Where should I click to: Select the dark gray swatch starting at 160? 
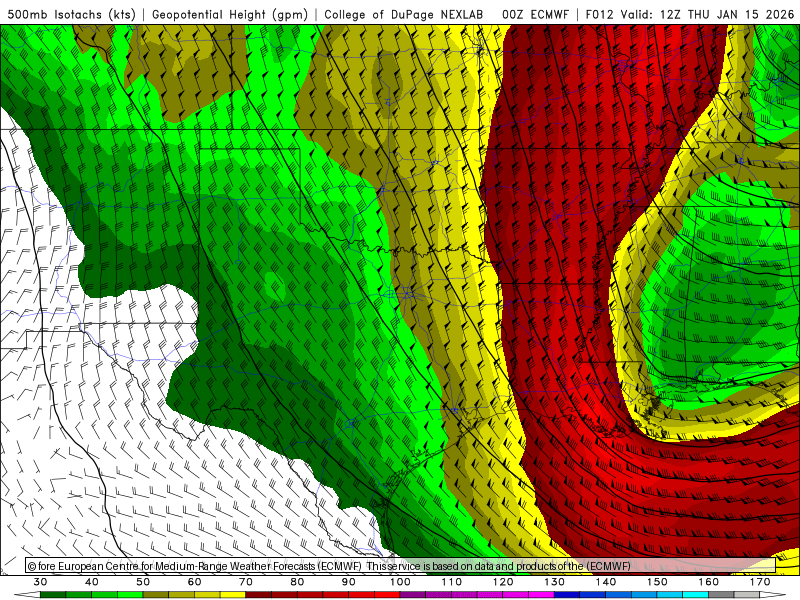[x=721, y=594]
